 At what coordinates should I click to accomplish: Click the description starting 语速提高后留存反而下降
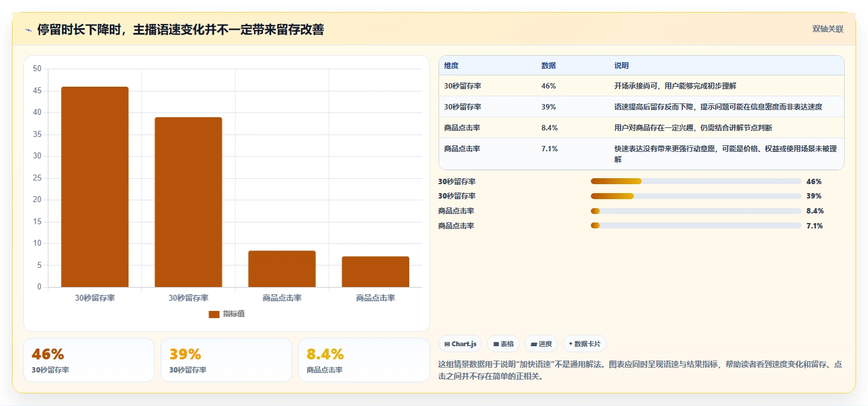click(718, 107)
